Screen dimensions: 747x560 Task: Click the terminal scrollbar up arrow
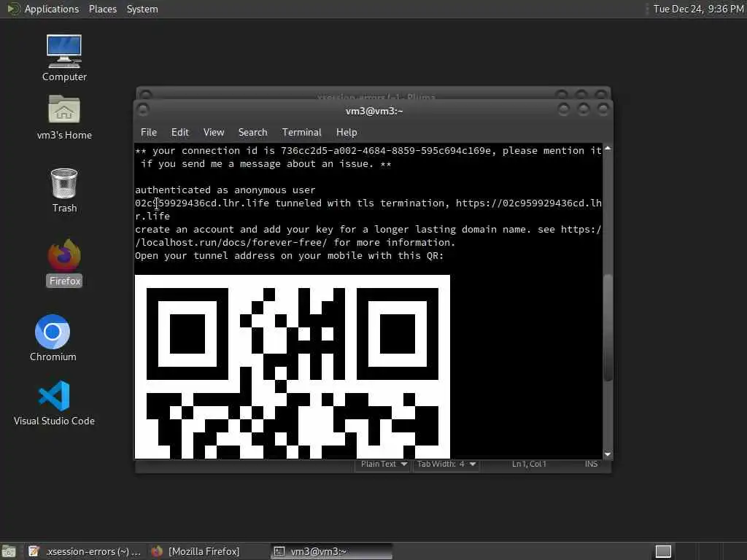[x=608, y=149]
